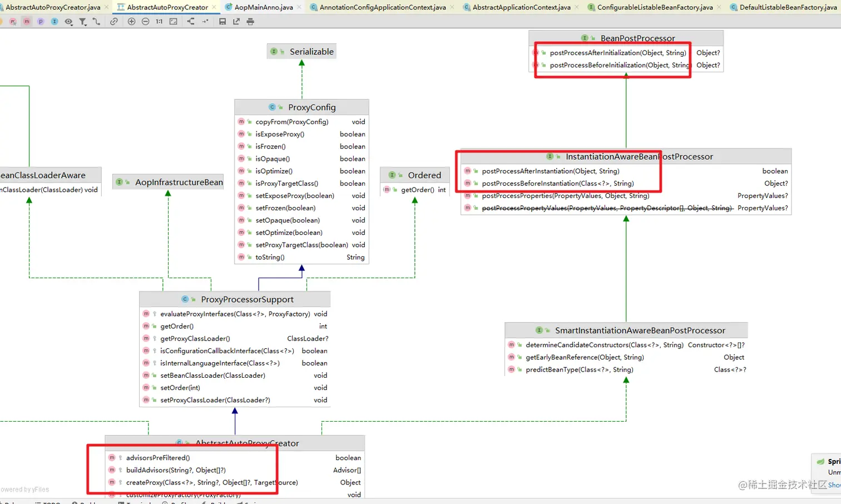The width and height of the screenshot is (841, 504).
Task: Apply the current layout icon
Action: pos(191,22)
